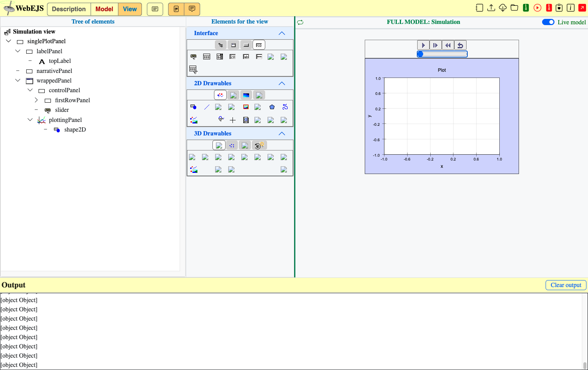Click the blue slider in the simulation preview
The height and width of the screenshot is (370, 588).
(x=442, y=54)
